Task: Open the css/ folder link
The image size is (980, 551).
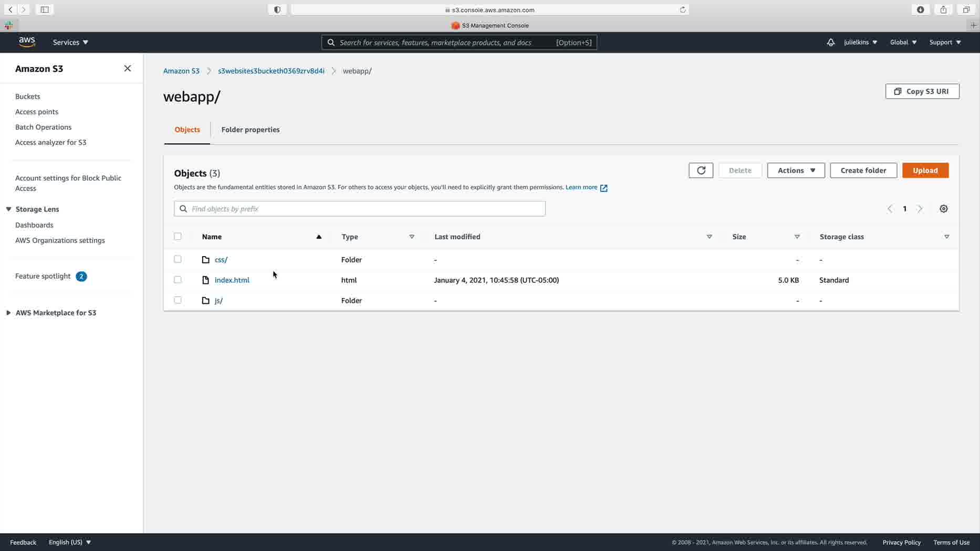Action: 221,260
